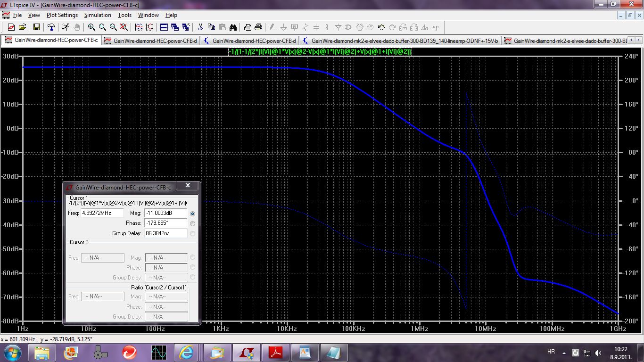Open the File menu

(17, 15)
